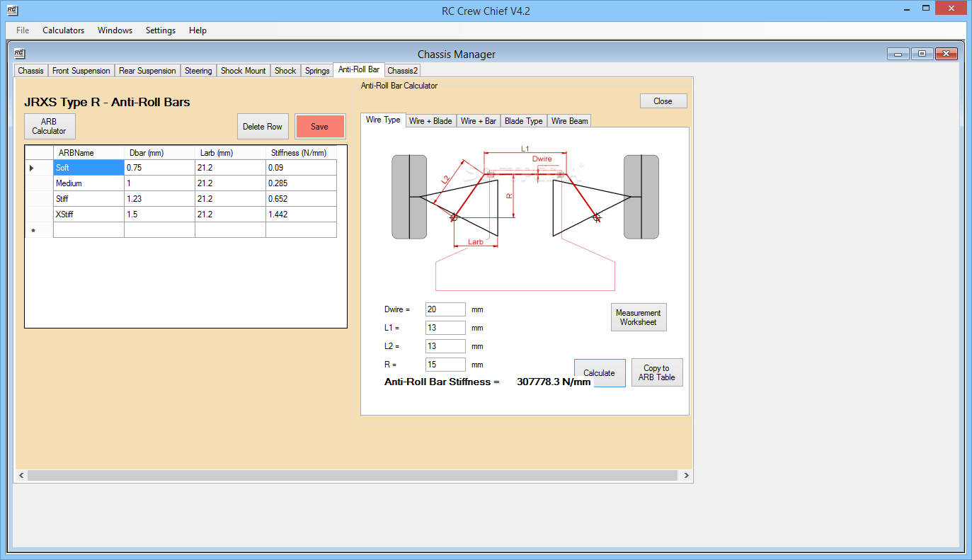Click the red Save button
This screenshot has height=560, width=972.
click(x=320, y=126)
